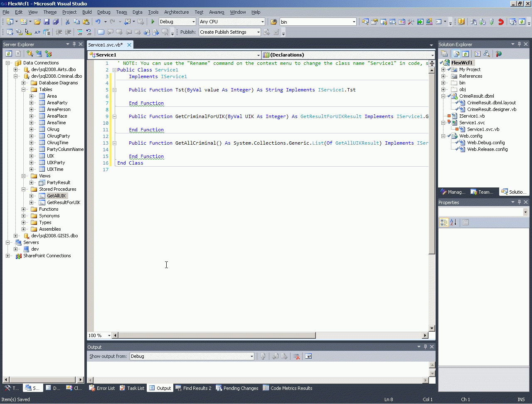Click Show All Files in Solution Explorer
This screenshot has height=404, width=532.
point(456,54)
